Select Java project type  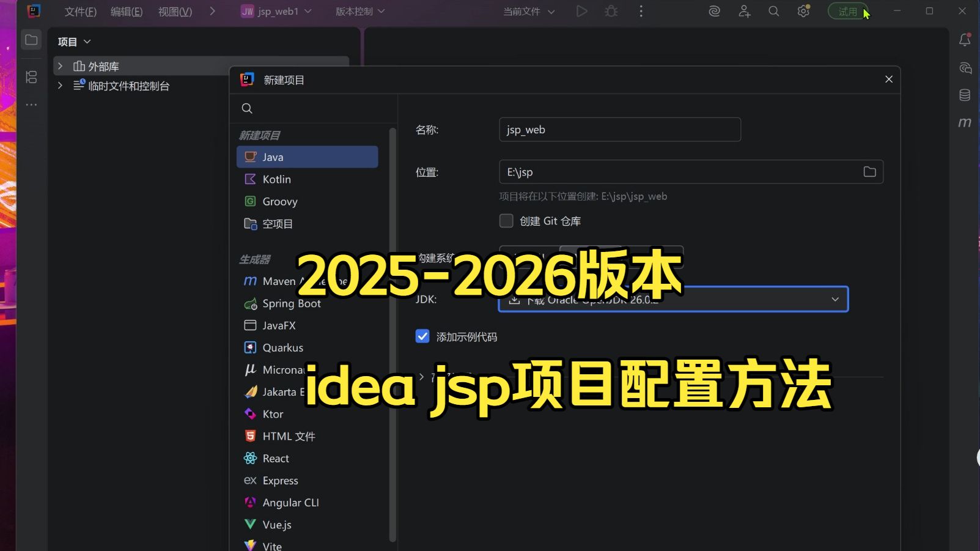pos(307,157)
